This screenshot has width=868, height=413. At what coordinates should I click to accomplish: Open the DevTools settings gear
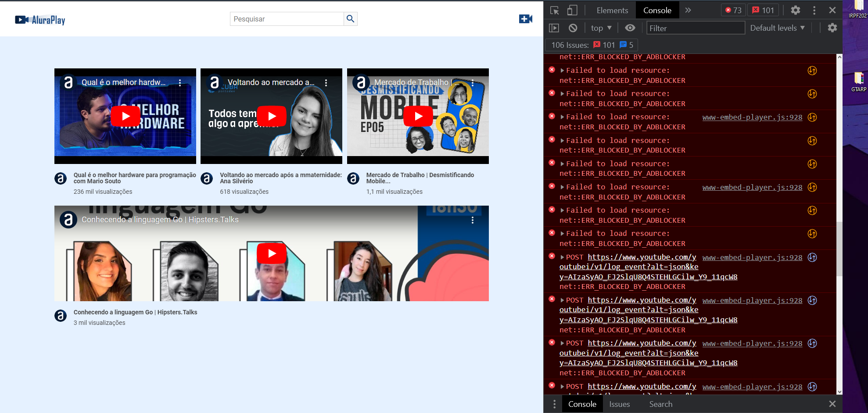(796, 10)
